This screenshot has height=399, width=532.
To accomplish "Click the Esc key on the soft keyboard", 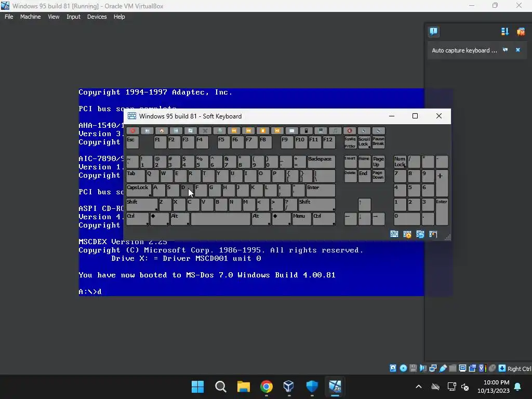I will pos(132,142).
